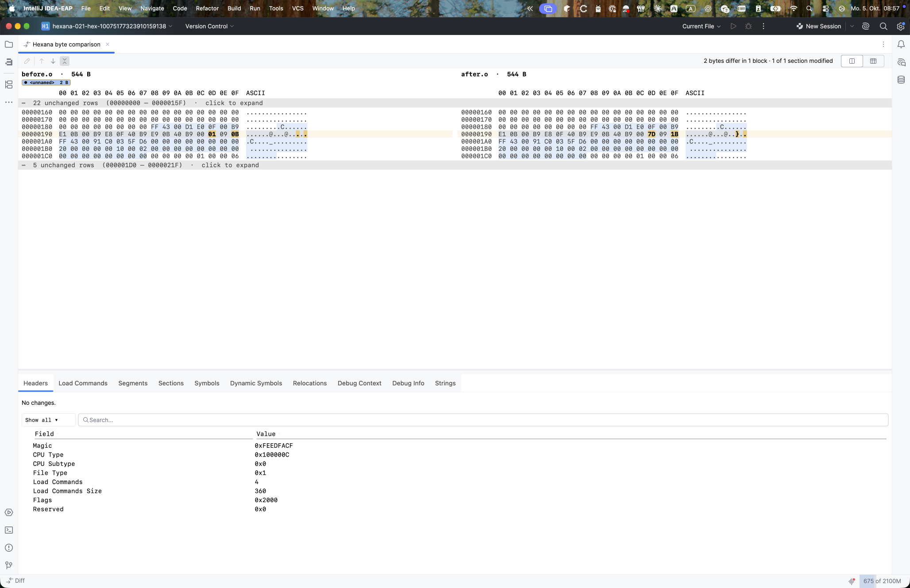Viewport: 910px width, 588px height.
Task: Open the Current File run configuration dropdown
Action: click(702, 26)
